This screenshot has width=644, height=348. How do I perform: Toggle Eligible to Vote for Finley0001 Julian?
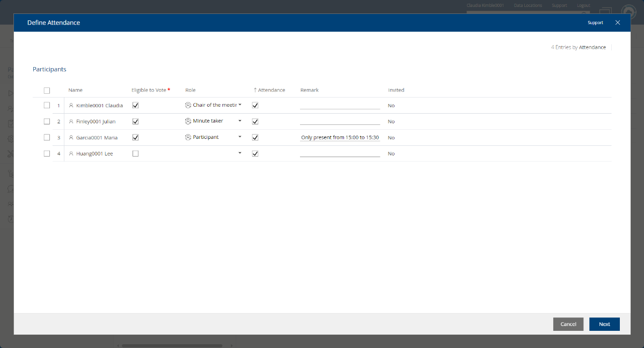tap(135, 121)
